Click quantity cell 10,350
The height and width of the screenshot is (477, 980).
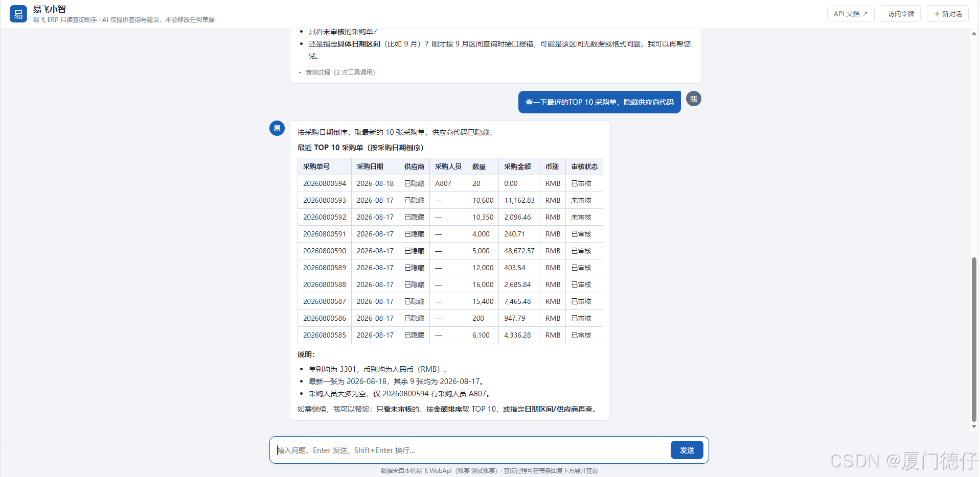[483, 217]
